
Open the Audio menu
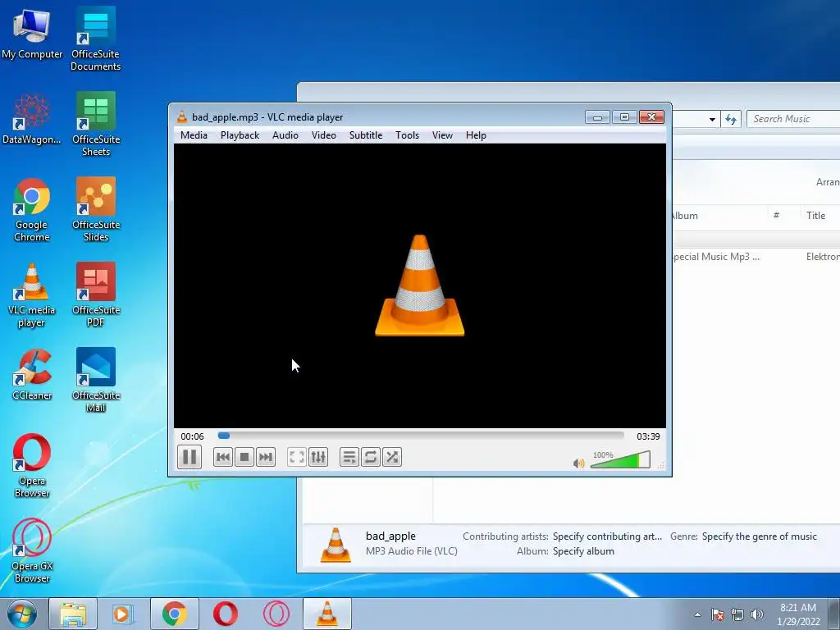[x=285, y=135]
